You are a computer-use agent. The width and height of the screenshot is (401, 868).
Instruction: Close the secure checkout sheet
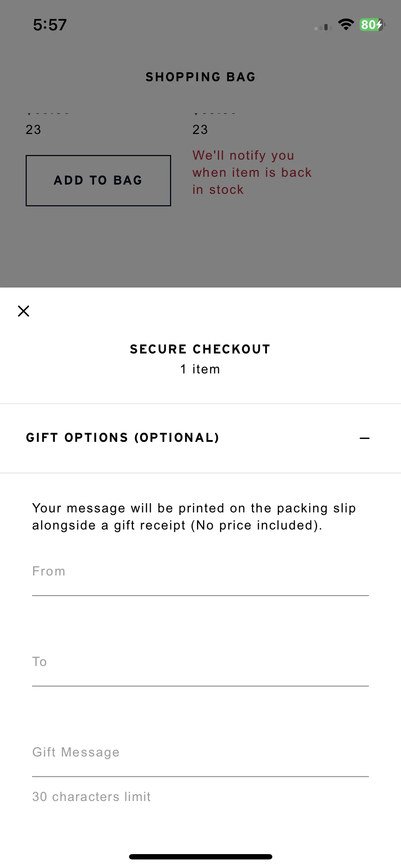[24, 311]
